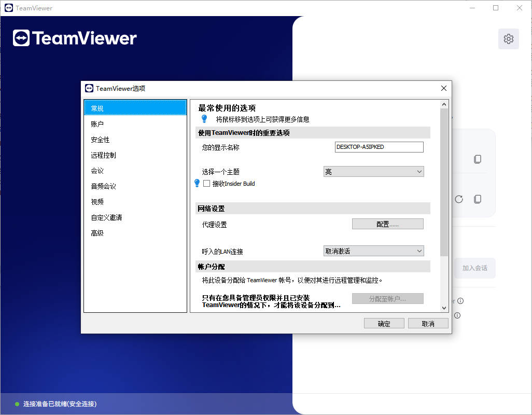Click the lightbulb icon under 最常使用的选项 heading
The width and height of the screenshot is (532, 415).
204,119
